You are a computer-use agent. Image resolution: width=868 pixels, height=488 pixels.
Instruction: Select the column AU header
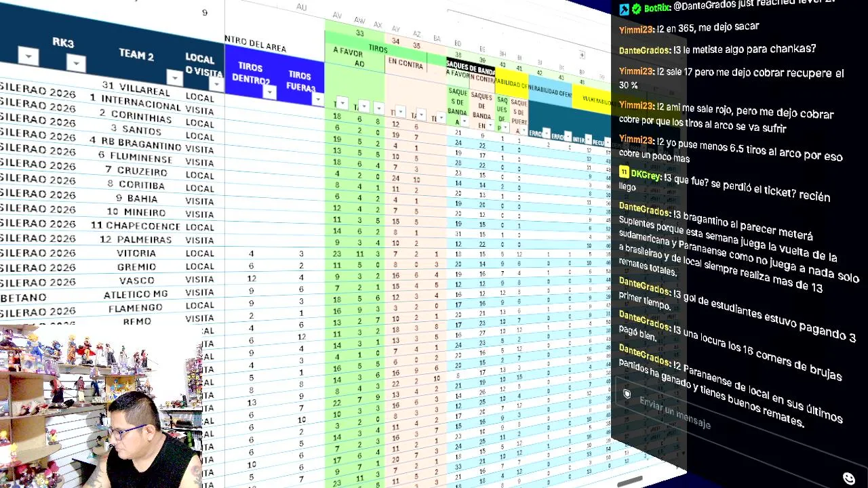(301, 7)
